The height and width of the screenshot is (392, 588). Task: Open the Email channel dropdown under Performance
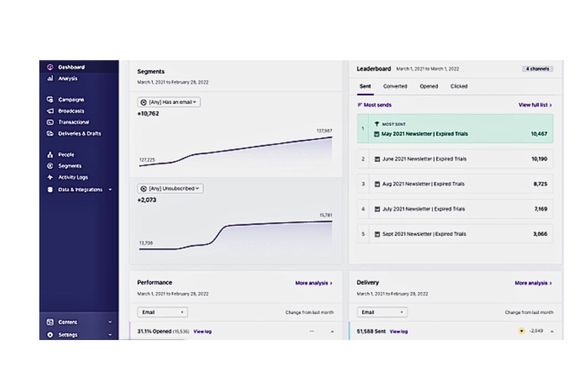tap(162, 312)
